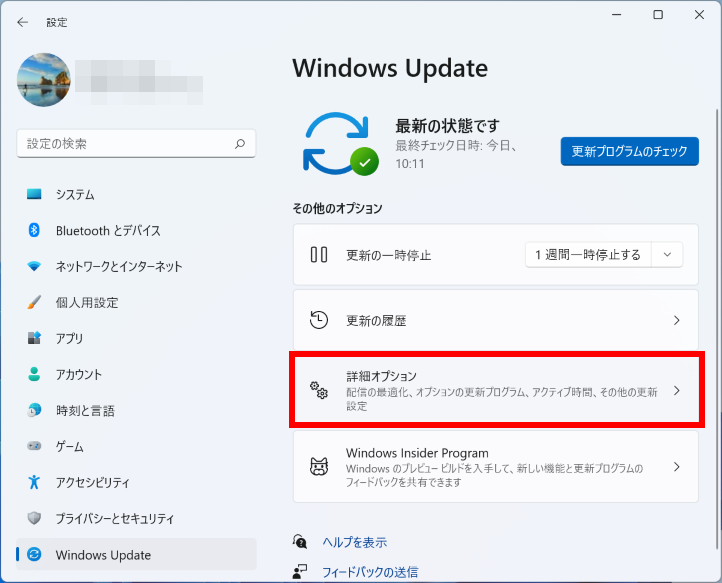Click the 詳細オプション gears icon
Image resolution: width=722 pixels, height=583 pixels.
tap(319, 390)
